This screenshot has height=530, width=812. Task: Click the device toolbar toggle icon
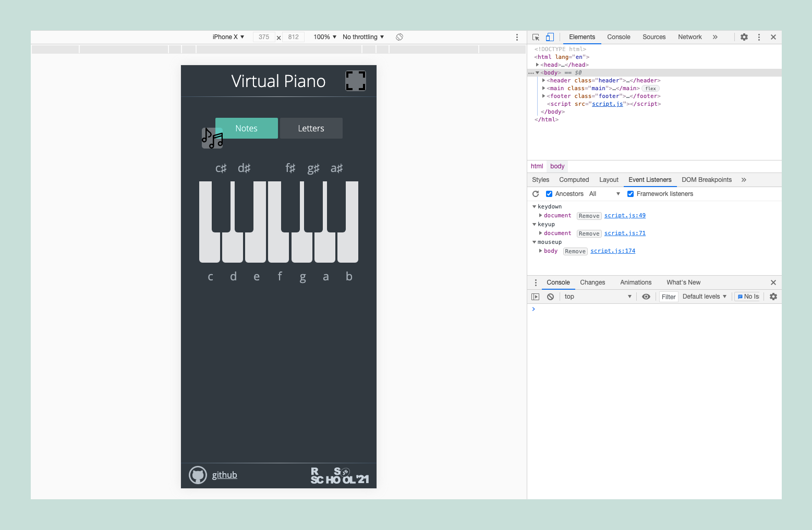[x=550, y=37]
